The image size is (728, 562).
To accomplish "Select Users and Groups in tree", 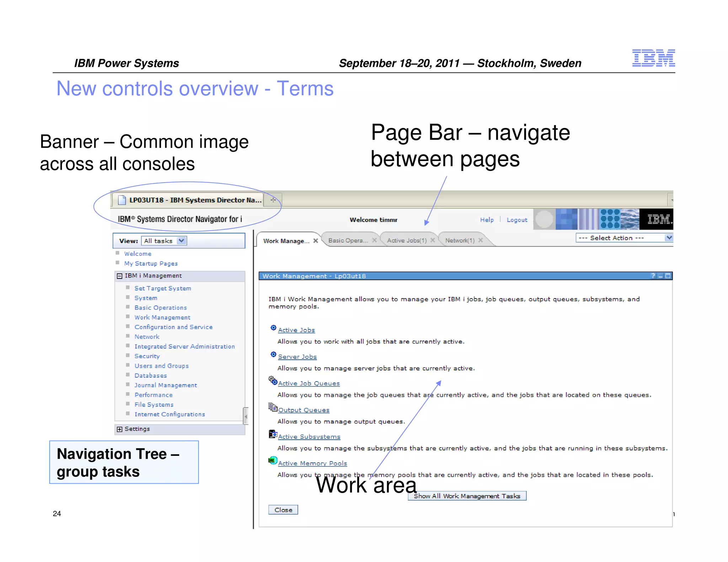I will point(161,366).
